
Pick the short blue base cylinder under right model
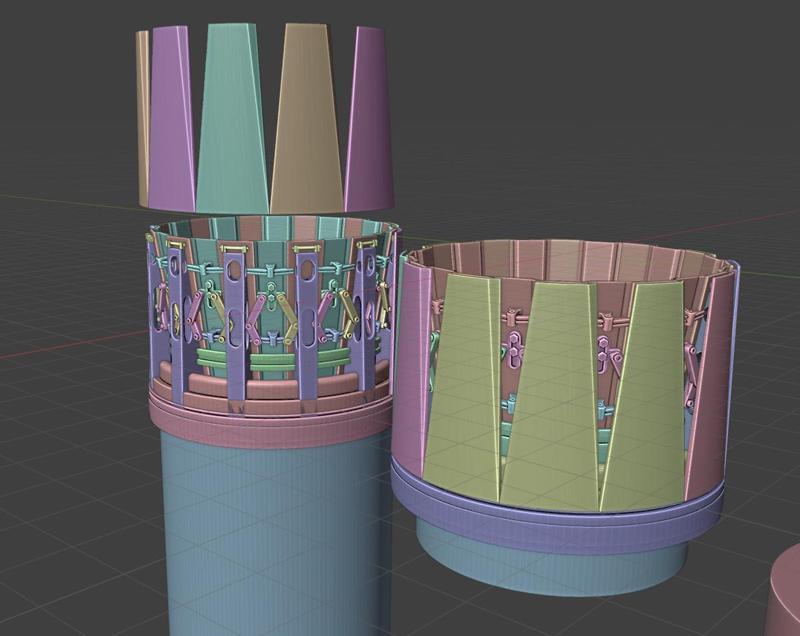[x=551, y=566]
